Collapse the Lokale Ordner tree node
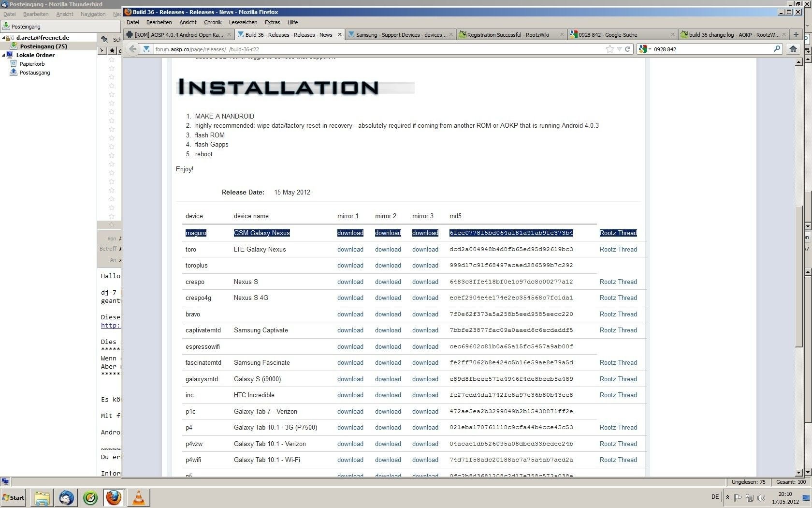This screenshot has height=508, width=812. click(3, 55)
